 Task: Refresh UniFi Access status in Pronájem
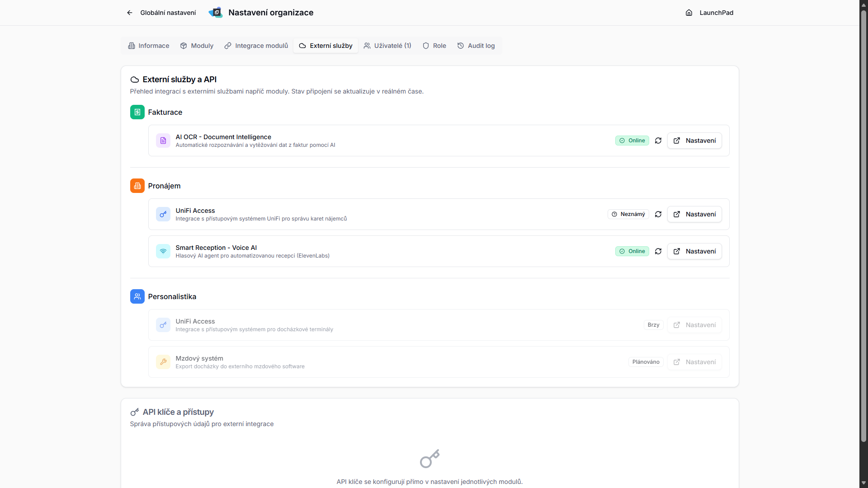click(x=658, y=214)
